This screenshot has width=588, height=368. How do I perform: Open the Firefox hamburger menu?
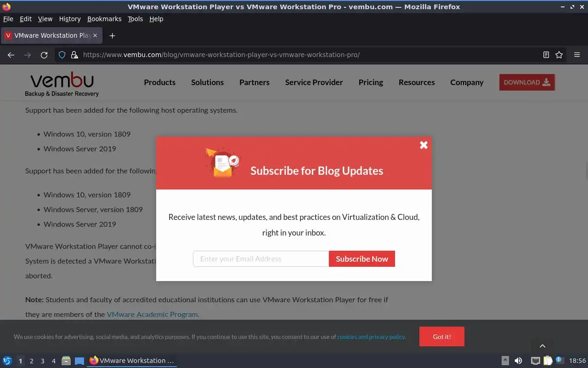577,55
